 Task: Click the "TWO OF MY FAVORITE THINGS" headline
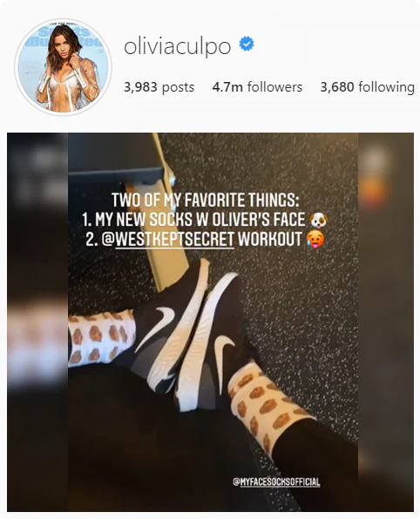tap(205, 200)
